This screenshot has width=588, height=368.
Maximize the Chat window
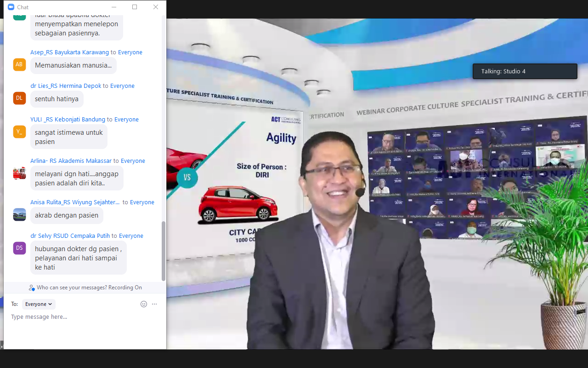135,7
